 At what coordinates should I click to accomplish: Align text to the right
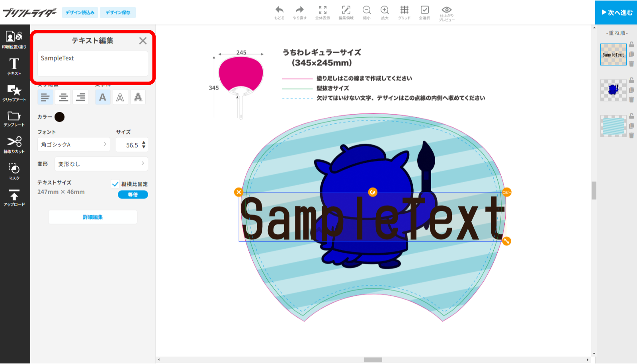coord(81,97)
